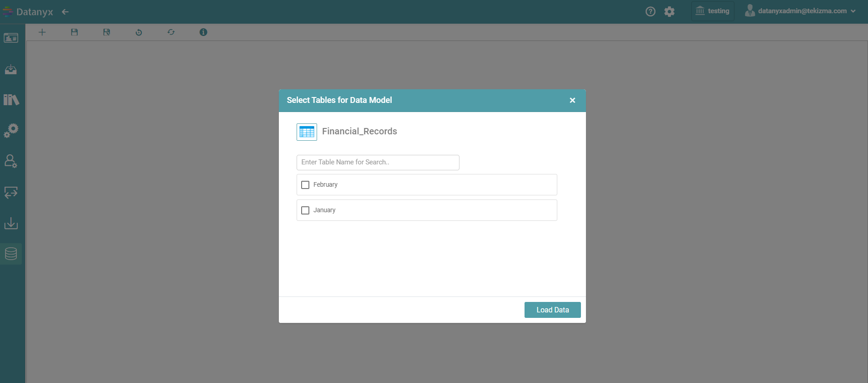Open the inbox tray sidebar icon

pos(11,69)
